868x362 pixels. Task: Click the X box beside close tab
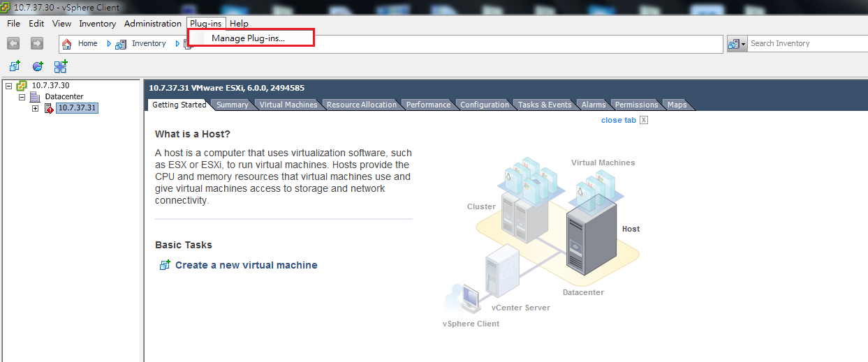point(644,120)
